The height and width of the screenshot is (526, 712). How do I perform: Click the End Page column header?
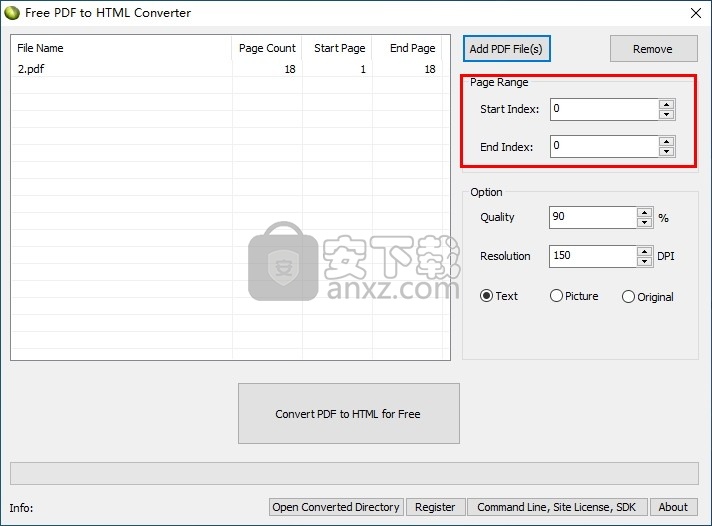407,48
